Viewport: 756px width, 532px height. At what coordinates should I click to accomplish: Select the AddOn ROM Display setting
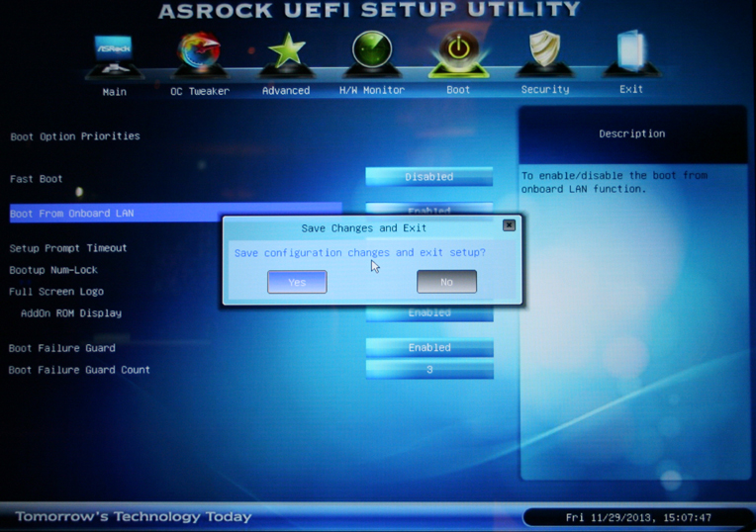point(71,313)
